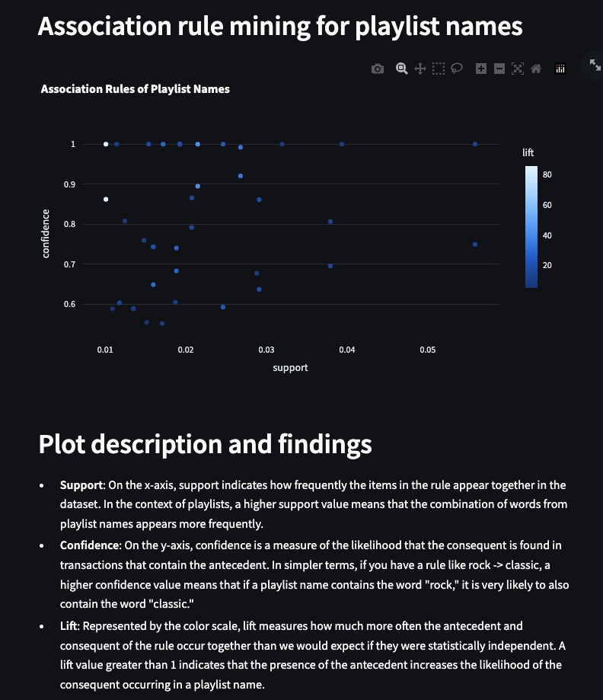Select the Zoom tool in modebar

pyautogui.click(x=401, y=69)
